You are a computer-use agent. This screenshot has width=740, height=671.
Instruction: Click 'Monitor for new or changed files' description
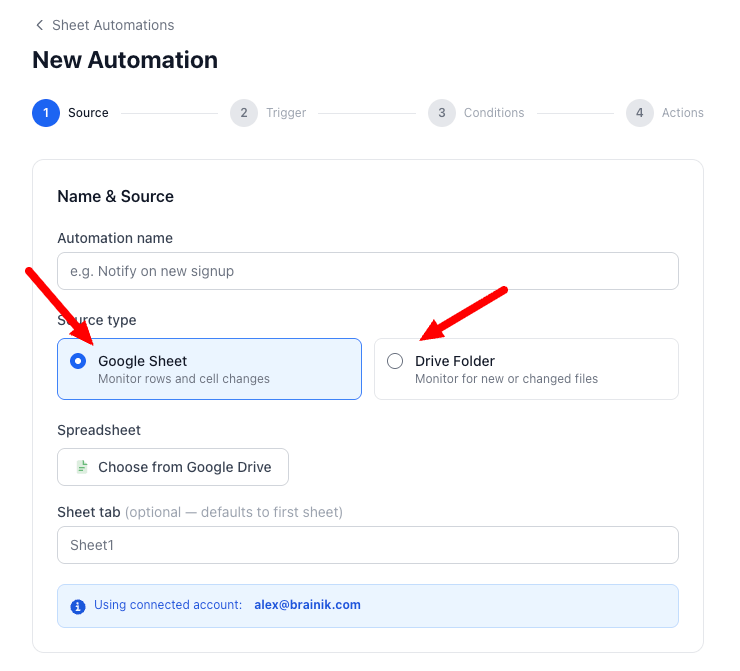(506, 379)
